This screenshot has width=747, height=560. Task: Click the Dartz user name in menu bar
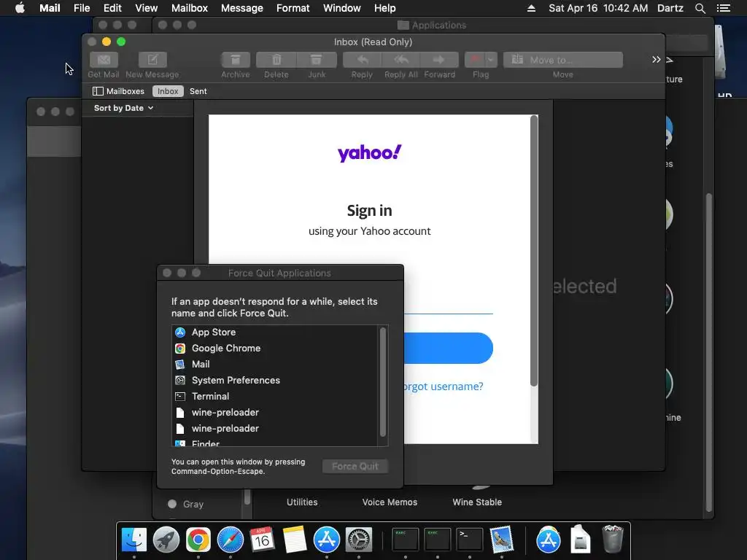[x=670, y=8]
